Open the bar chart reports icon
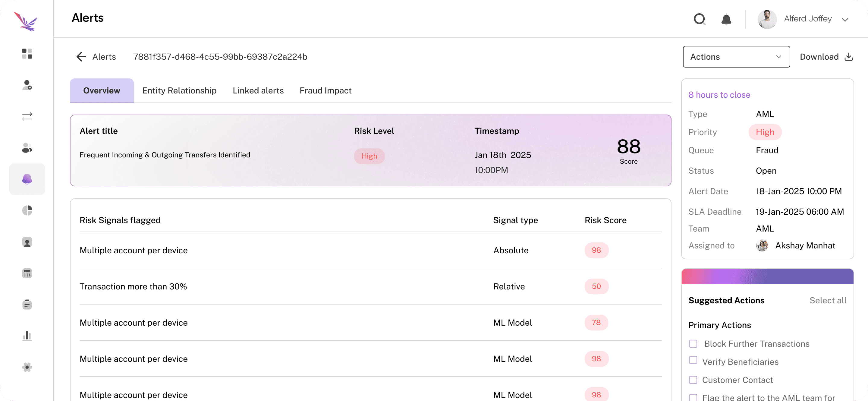Image resolution: width=868 pixels, height=401 pixels. point(27,335)
